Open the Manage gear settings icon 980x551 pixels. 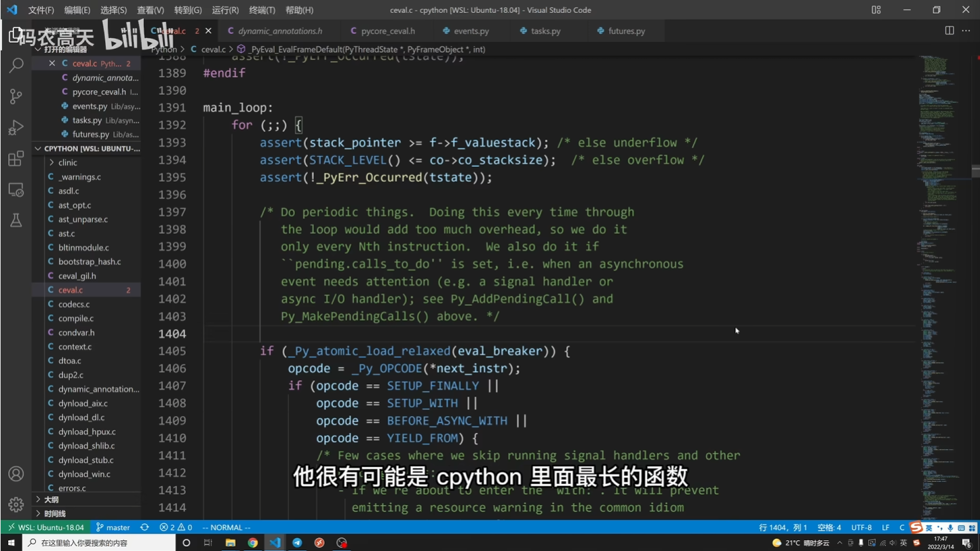(x=16, y=505)
